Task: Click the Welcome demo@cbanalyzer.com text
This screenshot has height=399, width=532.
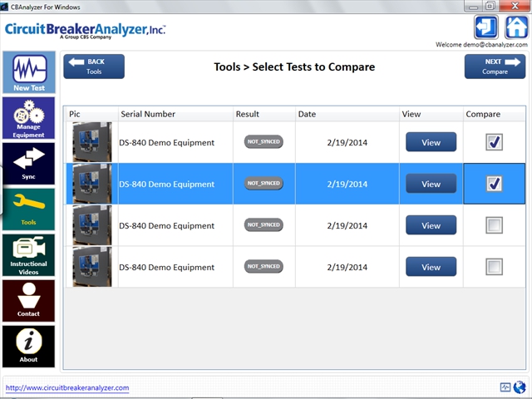Action: click(x=481, y=45)
